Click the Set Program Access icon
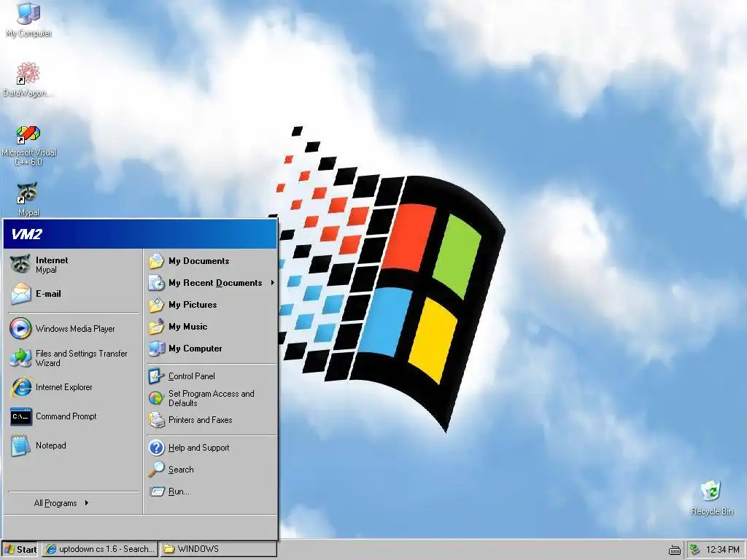The width and height of the screenshot is (747, 560). (156, 398)
